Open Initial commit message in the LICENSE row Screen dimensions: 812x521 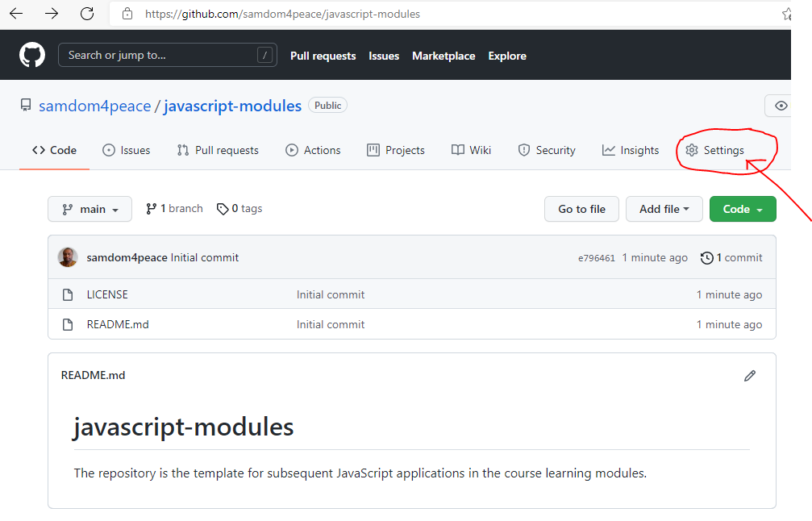coord(331,294)
